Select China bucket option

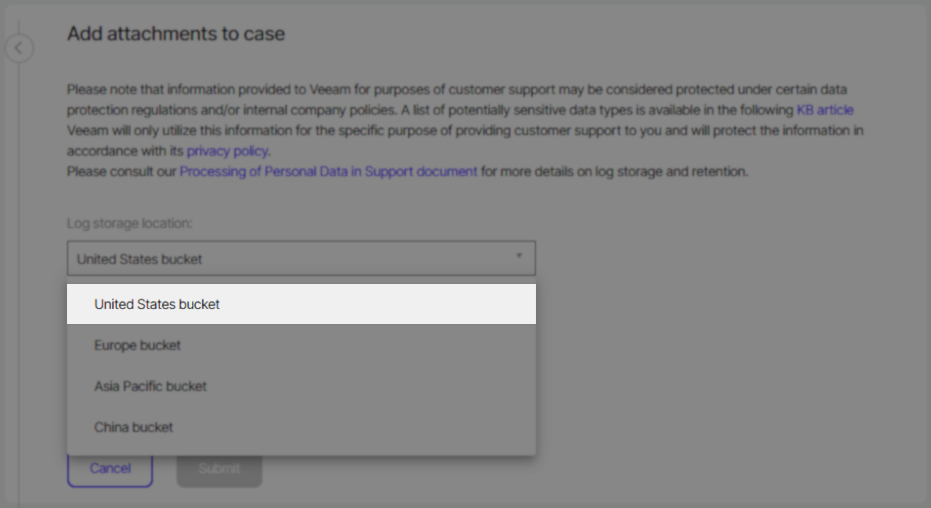click(301, 427)
